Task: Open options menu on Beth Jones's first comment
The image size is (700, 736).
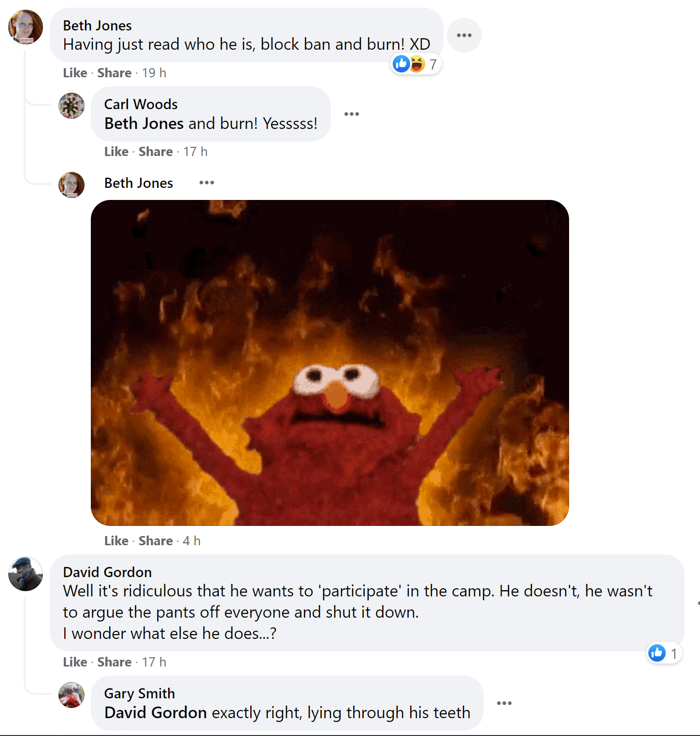Action: (x=464, y=35)
